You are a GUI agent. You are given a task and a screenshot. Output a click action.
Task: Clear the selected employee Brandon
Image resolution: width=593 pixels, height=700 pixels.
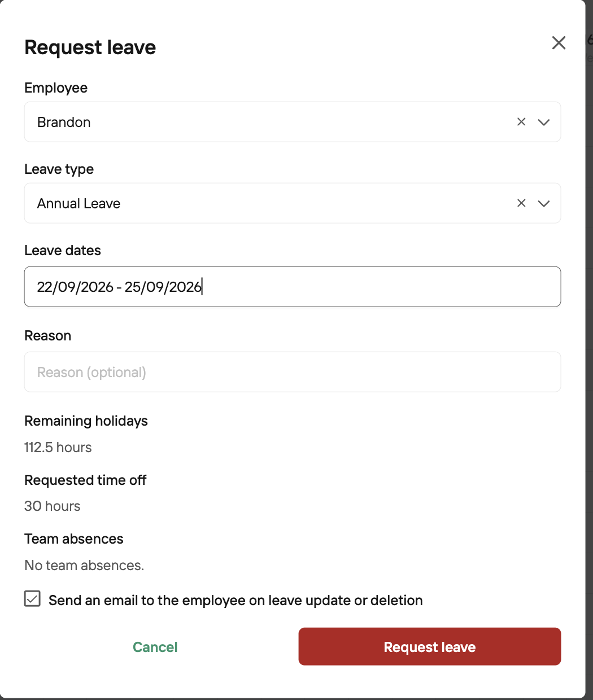click(x=521, y=122)
